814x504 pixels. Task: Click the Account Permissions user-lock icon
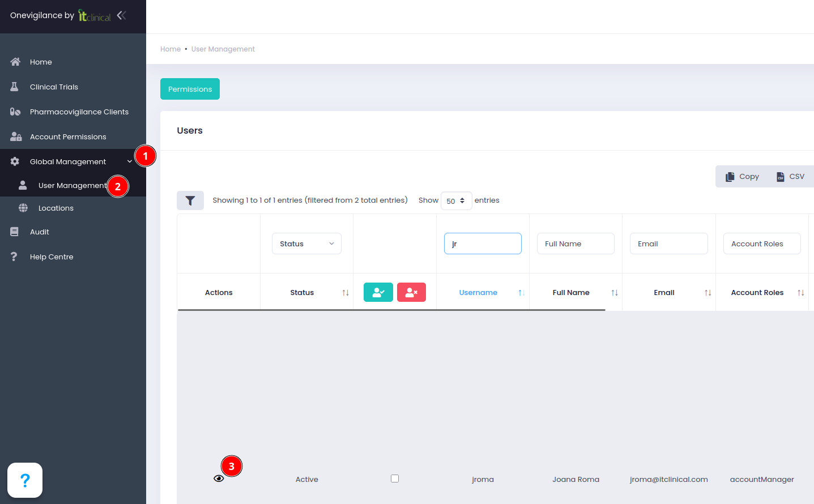click(x=16, y=136)
